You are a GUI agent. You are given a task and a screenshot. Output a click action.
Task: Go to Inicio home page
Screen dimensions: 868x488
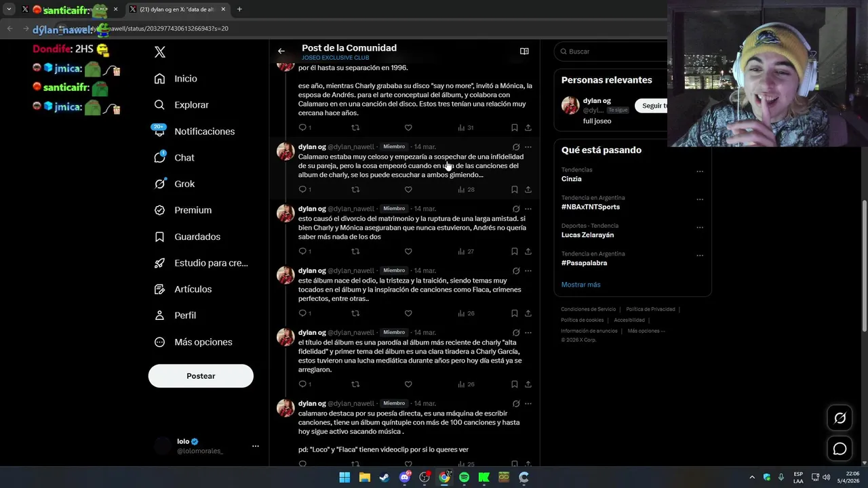tap(176, 79)
